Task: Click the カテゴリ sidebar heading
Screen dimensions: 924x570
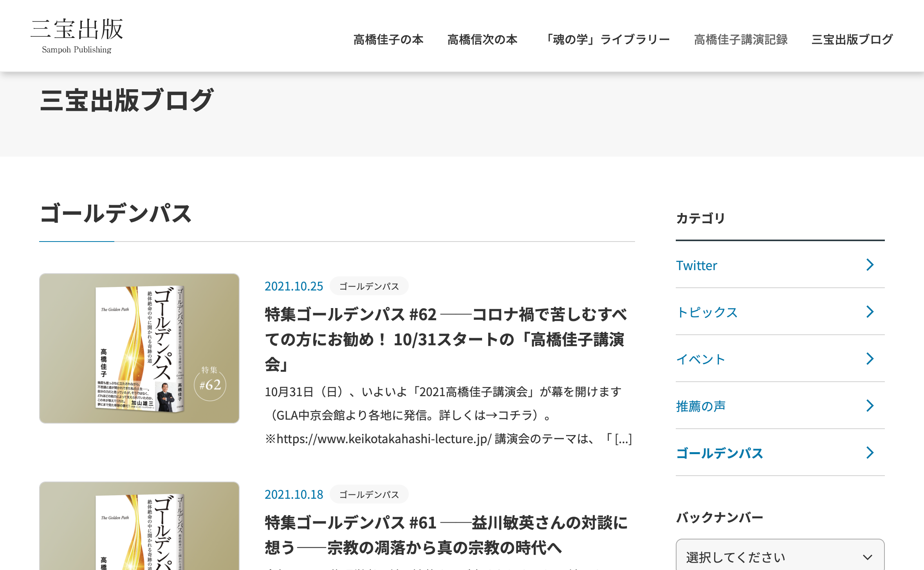Action: [701, 218]
